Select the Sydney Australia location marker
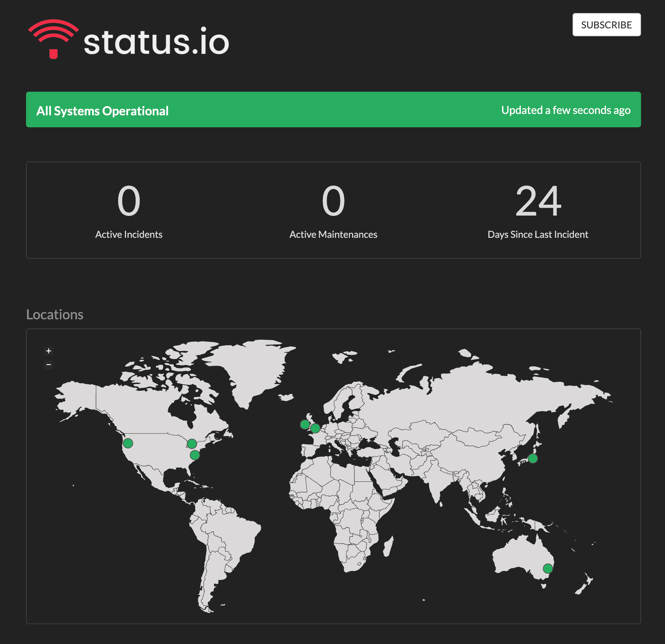The height and width of the screenshot is (644, 665). point(548,569)
